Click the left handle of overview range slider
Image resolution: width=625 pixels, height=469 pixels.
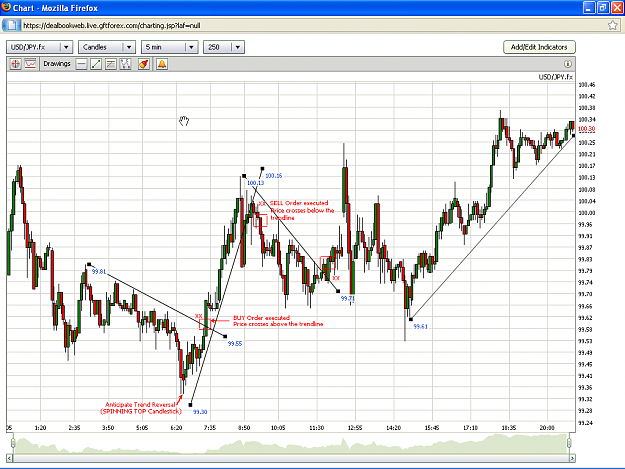click(x=13, y=443)
